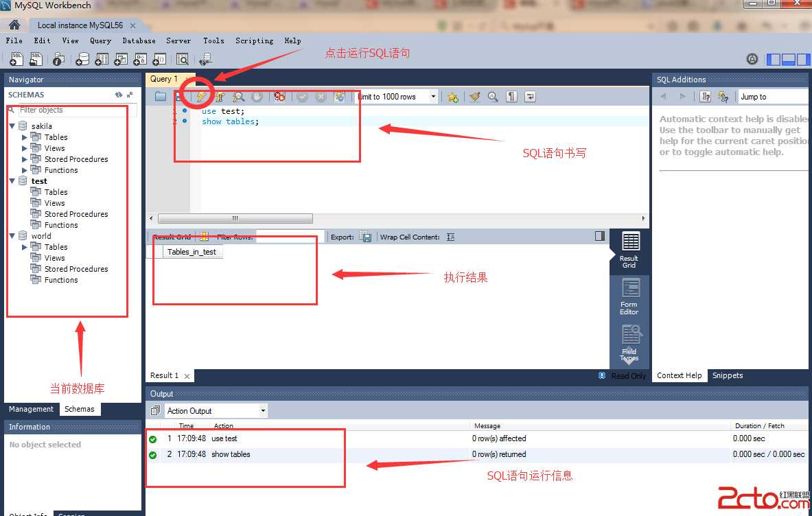This screenshot has width=812, height=516.
Task: Expand sakila Tables node
Action: (24, 137)
